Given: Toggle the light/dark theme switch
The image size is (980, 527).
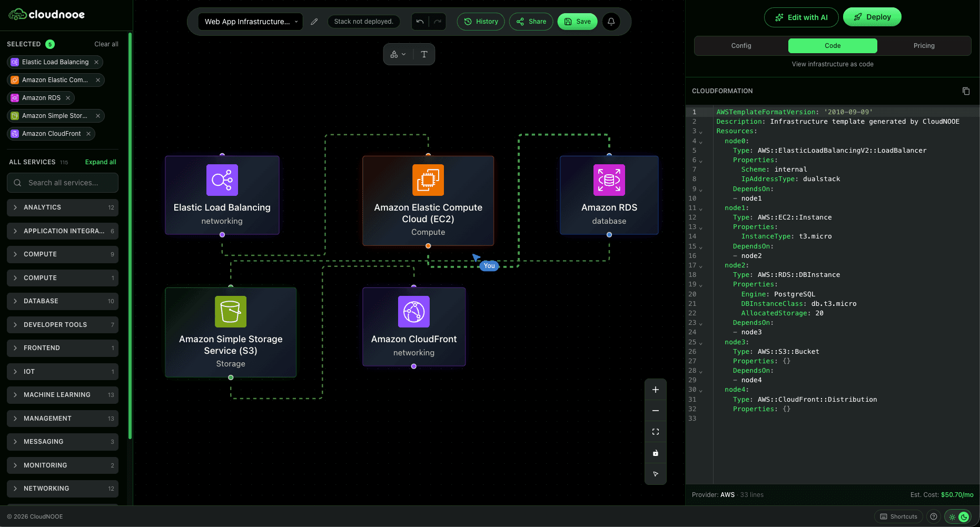Looking at the screenshot, I should (x=958, y=516).
